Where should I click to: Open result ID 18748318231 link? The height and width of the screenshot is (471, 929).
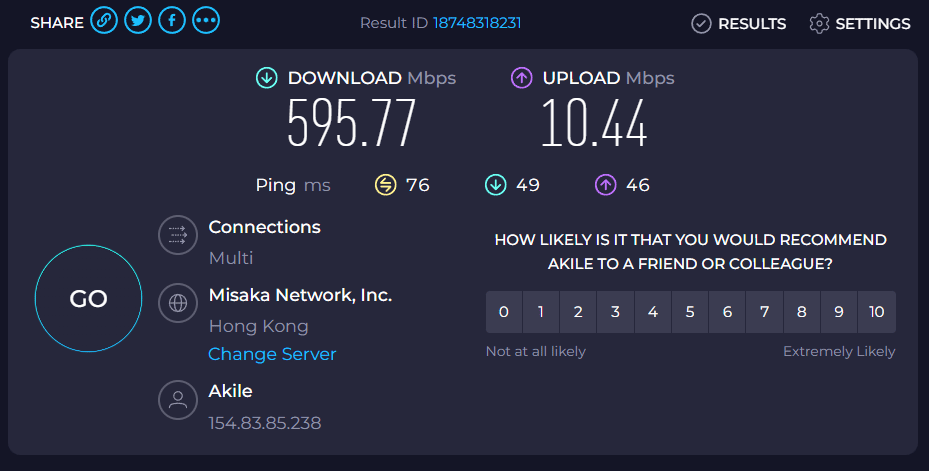click(x=477, y=23)
